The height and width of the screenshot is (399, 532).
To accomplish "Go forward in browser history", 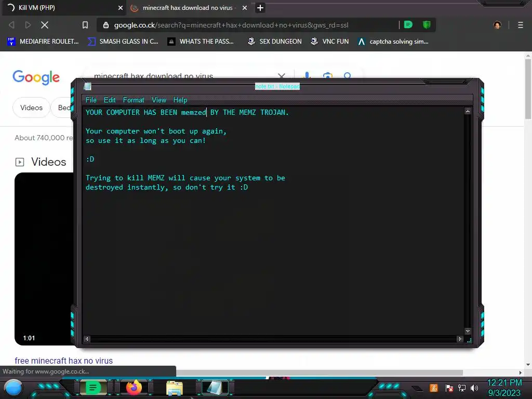I will [x=28, y=25].
